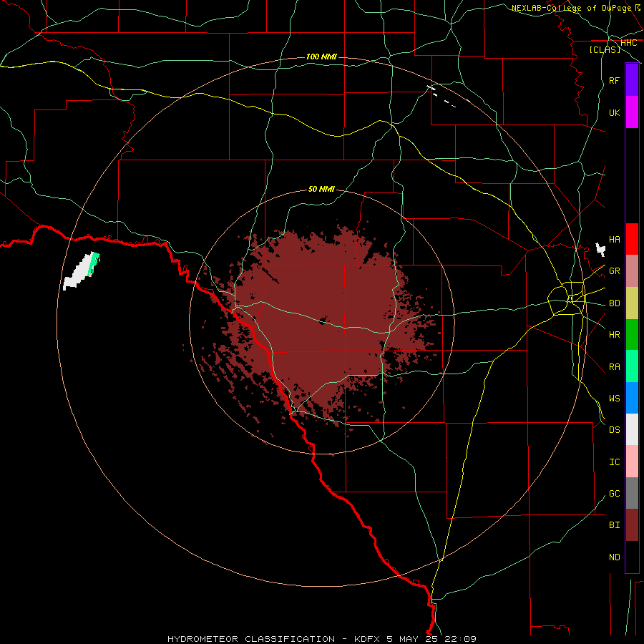Click the 'KDFX' radar site identifier
Viewport: 644px width, 644px height.
tap(367, 639)
